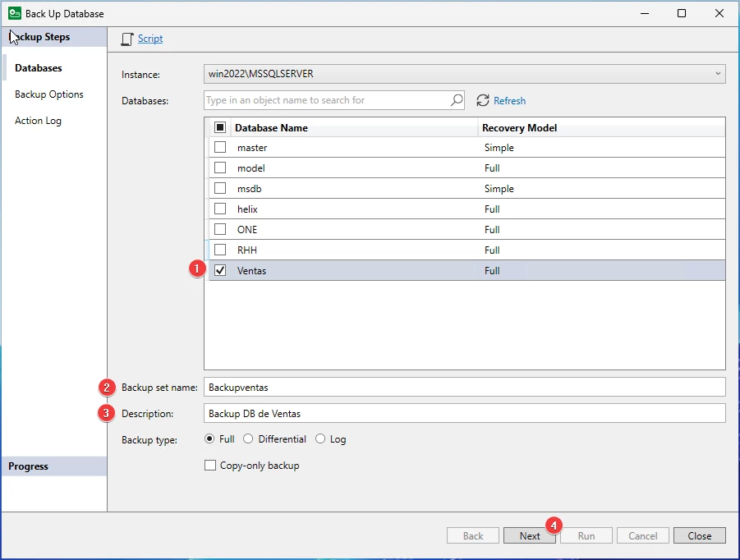
Task: Click the Back Up Database title icon
Action: tap(15, 13)
